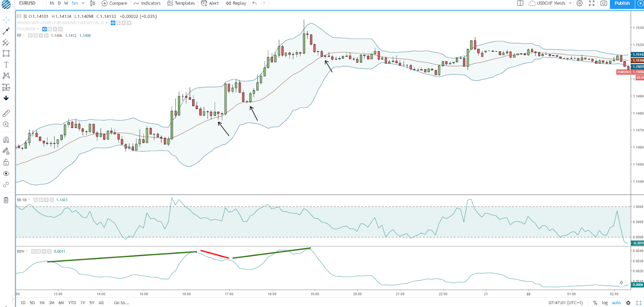Start bar Replay mode
Viewport: 644px width, 307px height.
236,3
